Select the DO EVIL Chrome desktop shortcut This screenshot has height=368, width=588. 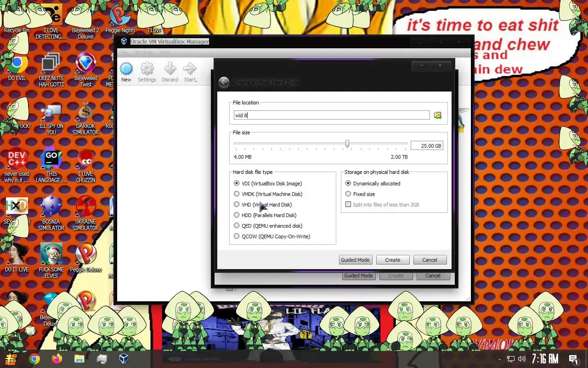point(17,68)
